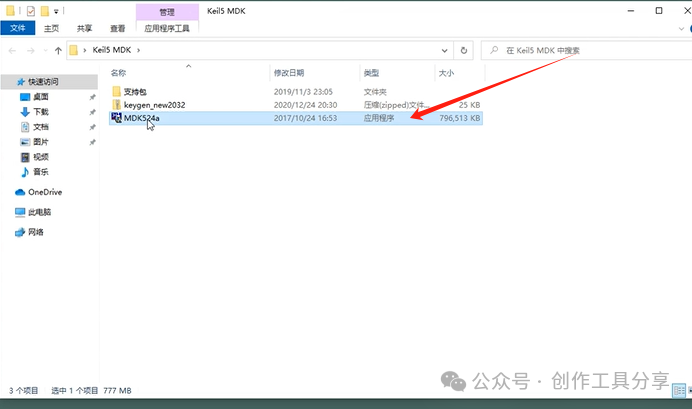Go up one folder level
692x409 pixels.
pos(58,51)
